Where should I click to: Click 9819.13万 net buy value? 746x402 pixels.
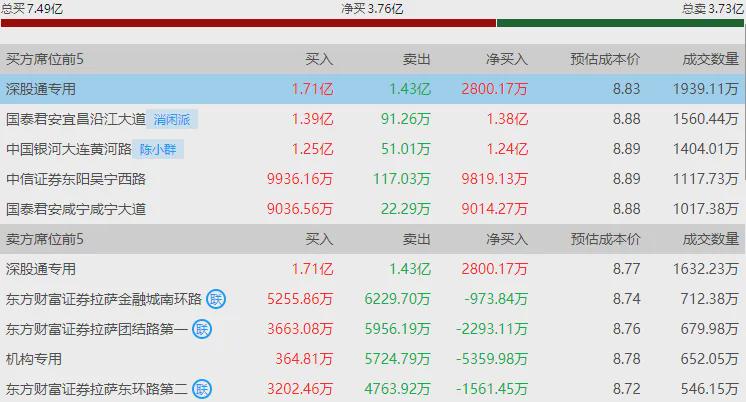(x=495, y=179)
